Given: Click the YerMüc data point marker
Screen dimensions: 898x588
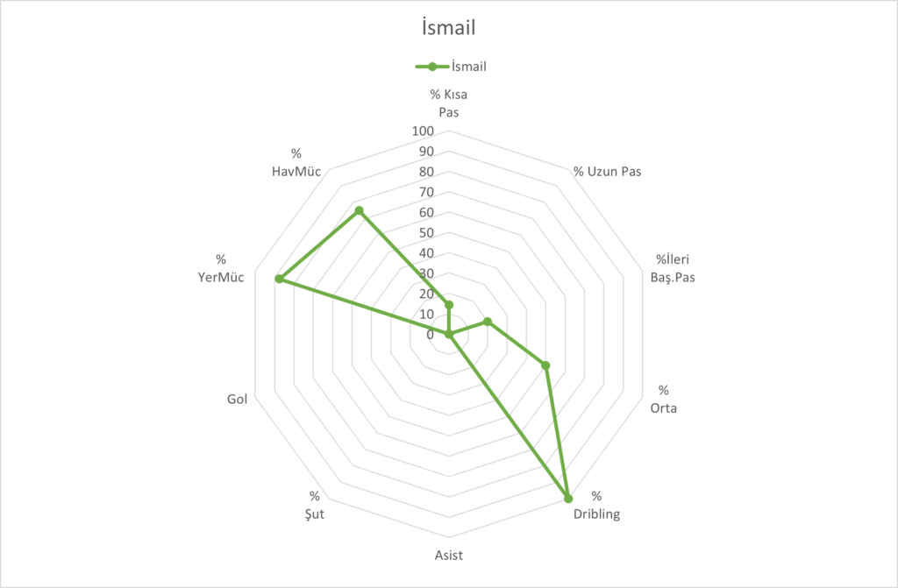Looking at the screenshot, I should coord(279,280).
